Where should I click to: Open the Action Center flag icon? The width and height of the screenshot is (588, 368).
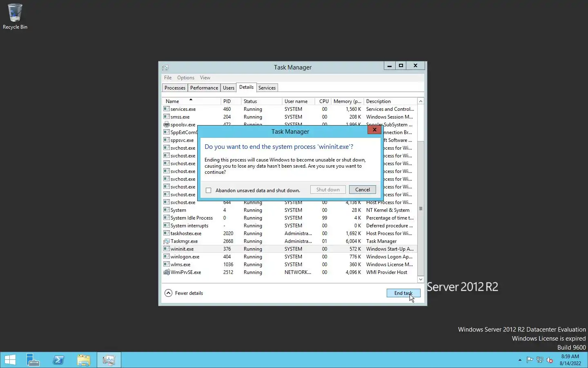[530, 360]
